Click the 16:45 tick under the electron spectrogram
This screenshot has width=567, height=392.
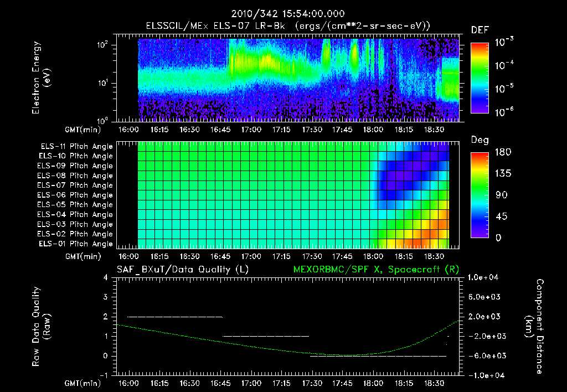click(x=220, y=130)
